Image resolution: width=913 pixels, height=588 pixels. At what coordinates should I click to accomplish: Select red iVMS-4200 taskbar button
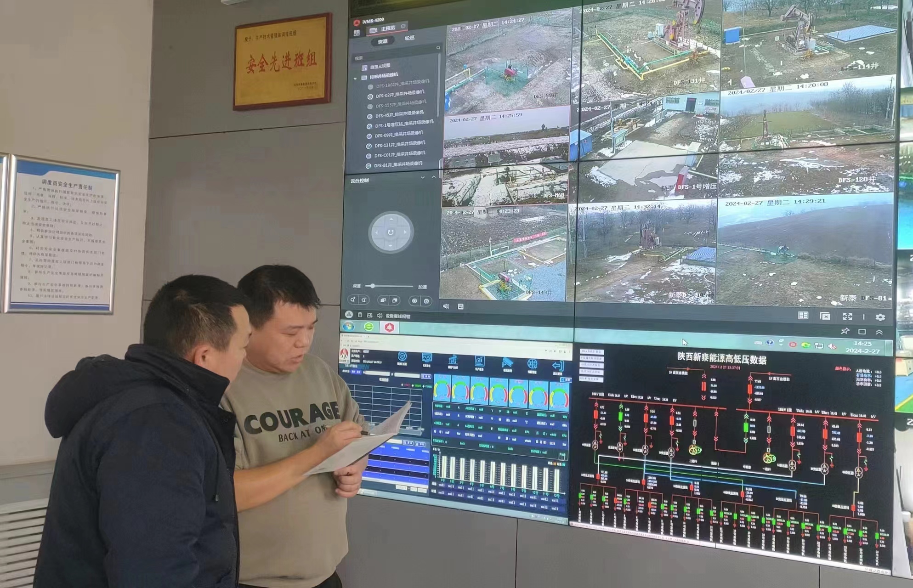389,327
